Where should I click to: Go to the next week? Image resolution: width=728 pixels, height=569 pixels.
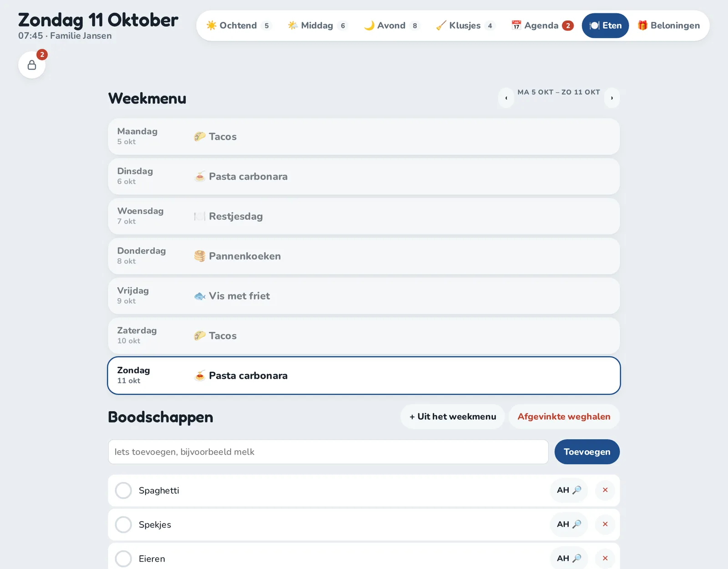tap(612, 98)
